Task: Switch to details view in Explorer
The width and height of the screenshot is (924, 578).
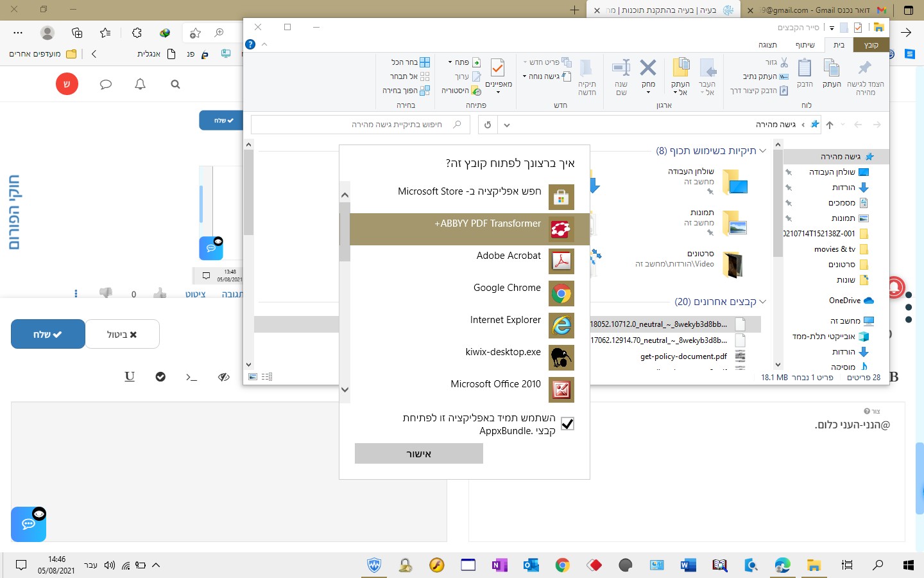Action: point(267,377)
